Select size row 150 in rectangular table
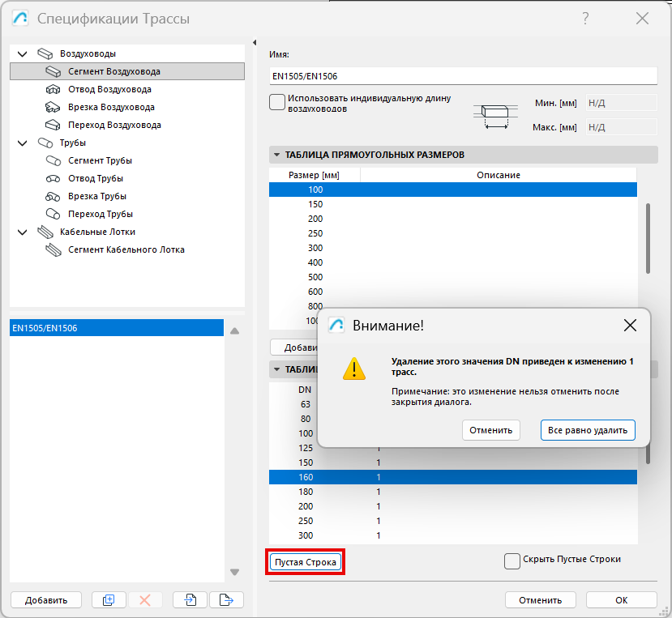672x618 pixels. [453, 204]
